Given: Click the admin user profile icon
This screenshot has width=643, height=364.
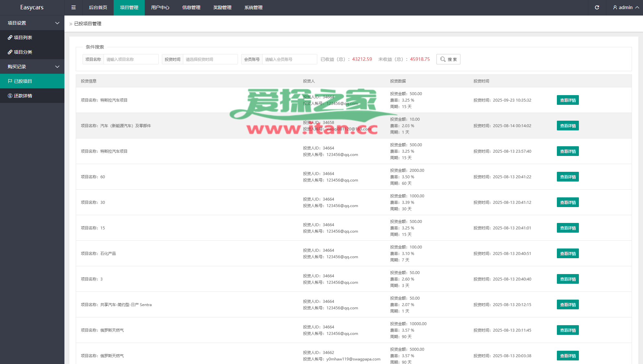Looking at the screenshot, I should click(615, 7).
